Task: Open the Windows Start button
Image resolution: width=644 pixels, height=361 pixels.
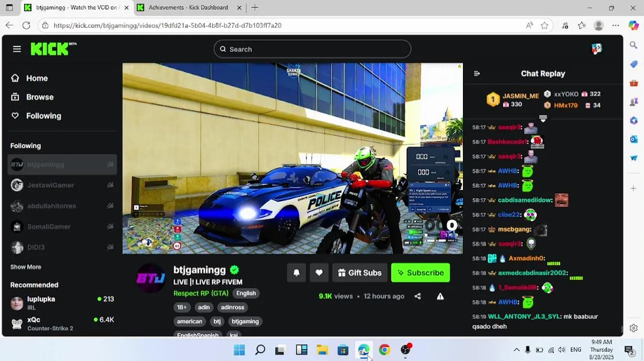Action: (x=239, y=349)
